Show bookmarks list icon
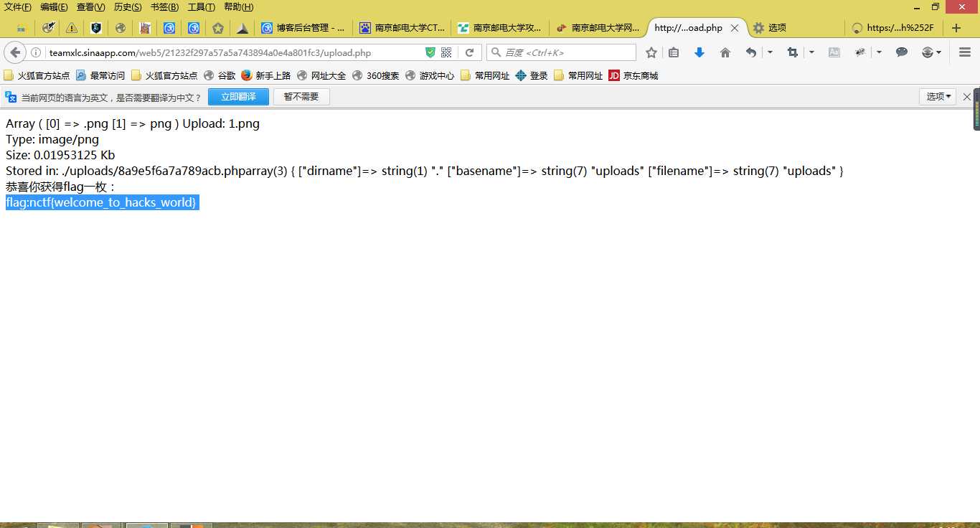 [674, 52]
